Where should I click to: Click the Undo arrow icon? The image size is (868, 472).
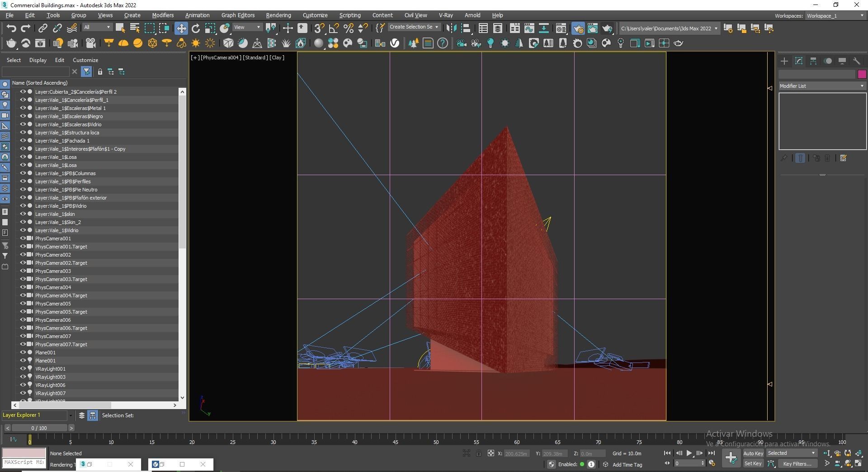point(11,28)
